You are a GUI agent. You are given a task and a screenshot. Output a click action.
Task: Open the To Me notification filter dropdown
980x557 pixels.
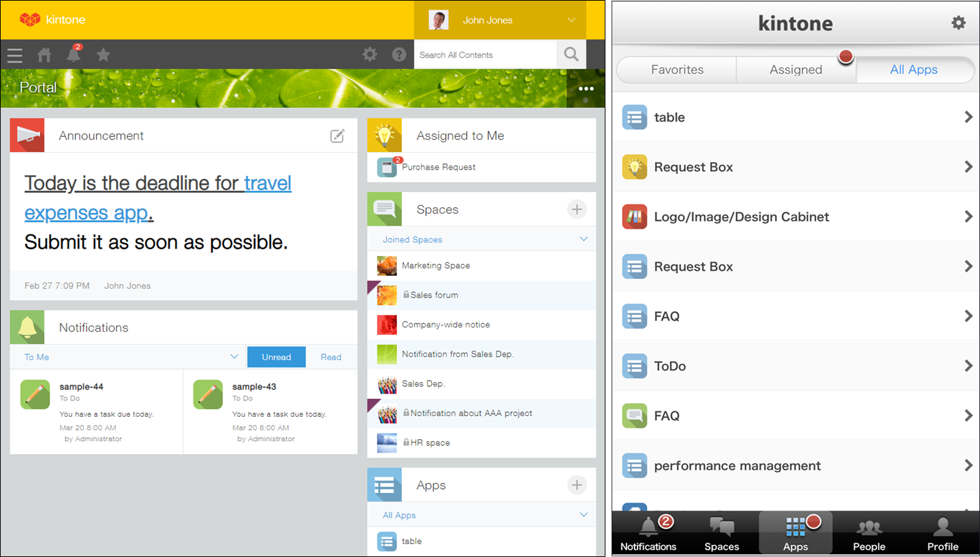234,356
